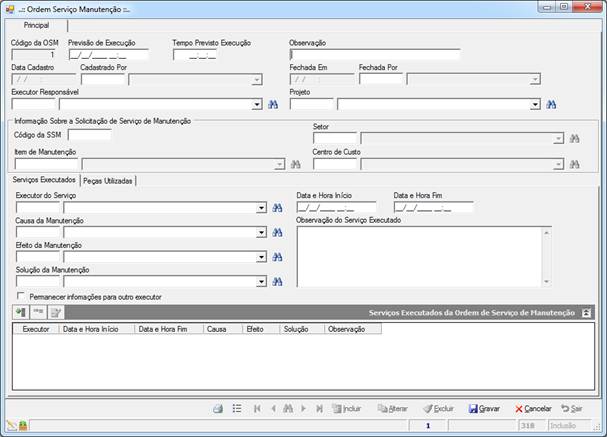Click the notes icon in status bar
The image size is (607, 437).
point(12,426)
